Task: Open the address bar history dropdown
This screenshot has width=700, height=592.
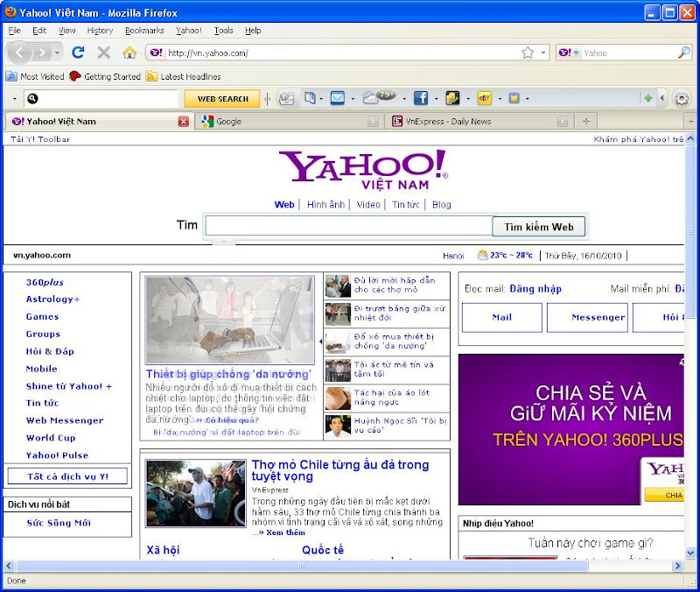Action: (x=542, y=53)
